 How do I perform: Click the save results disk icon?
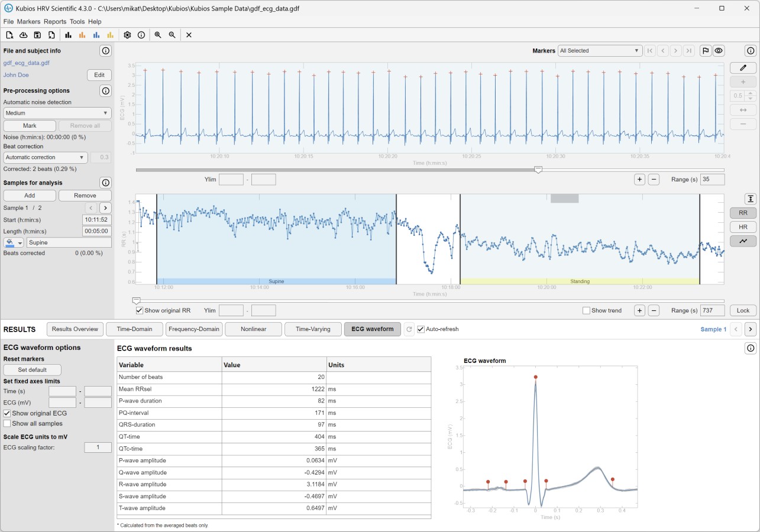pyautogui.click(x=37, y=35)
